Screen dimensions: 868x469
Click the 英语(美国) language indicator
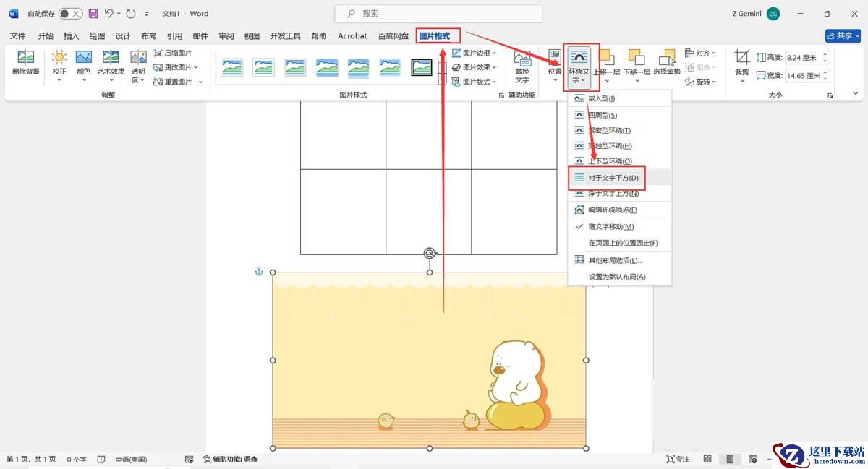(131, 460)
